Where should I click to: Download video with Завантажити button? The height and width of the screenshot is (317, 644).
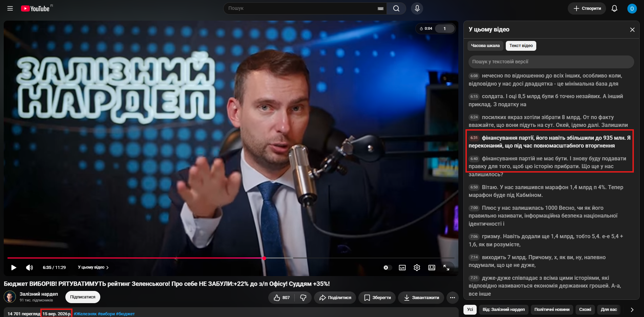pos(421,298)
